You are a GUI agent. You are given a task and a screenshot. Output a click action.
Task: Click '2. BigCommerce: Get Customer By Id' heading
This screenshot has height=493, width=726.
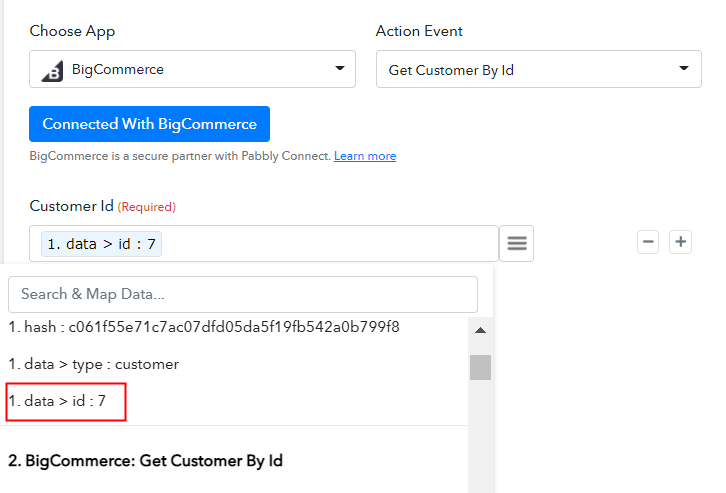point(145,461)
